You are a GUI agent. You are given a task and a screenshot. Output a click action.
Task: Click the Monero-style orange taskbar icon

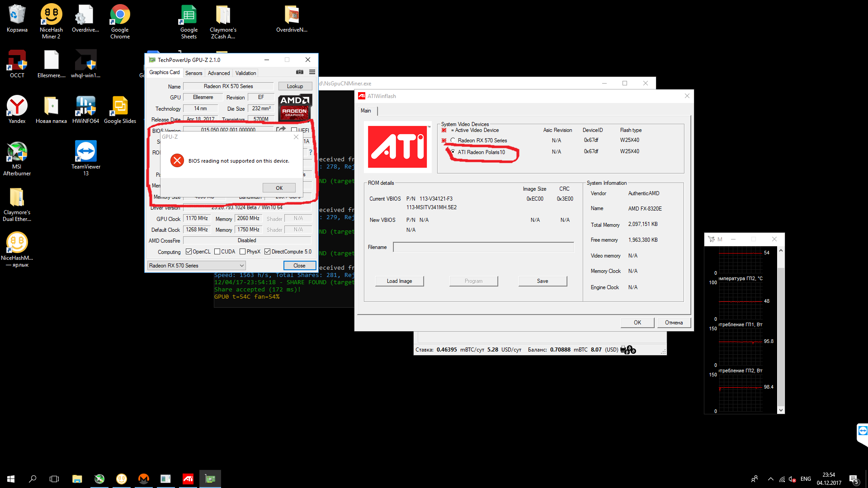[x=144, y=479]
